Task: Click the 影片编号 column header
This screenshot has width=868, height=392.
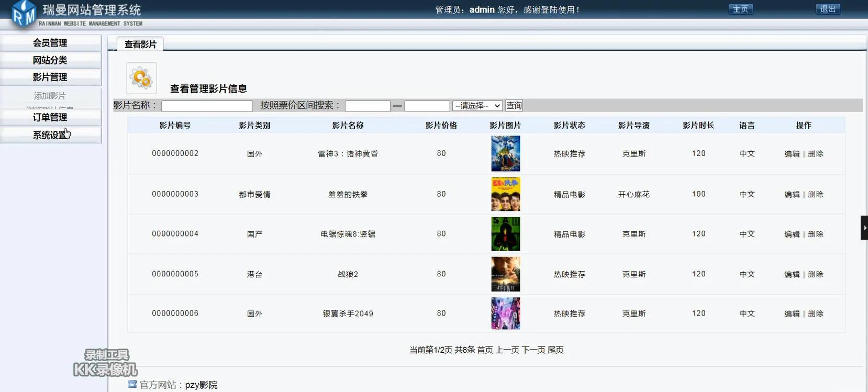Action: pos(175,125)
